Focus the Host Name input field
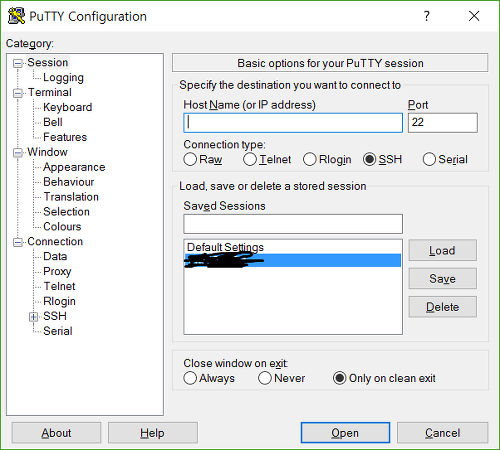The width and height of the screenshot is (500, 450). [293, 123]
